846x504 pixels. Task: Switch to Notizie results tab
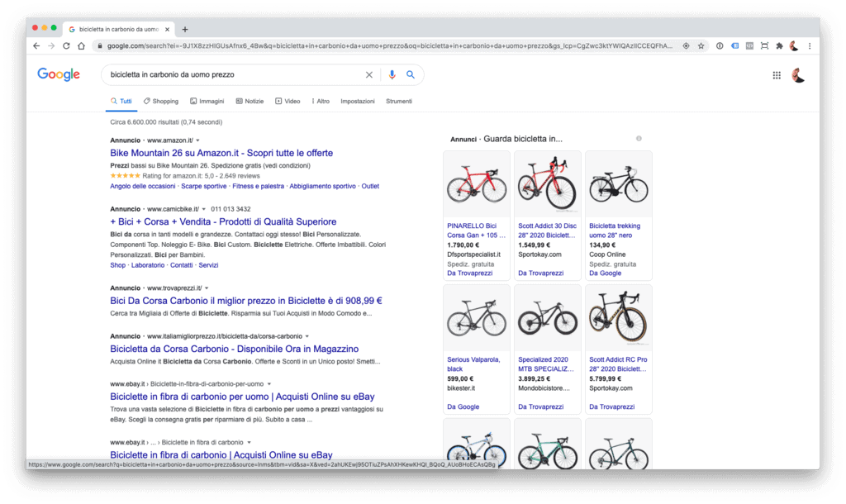250,101
